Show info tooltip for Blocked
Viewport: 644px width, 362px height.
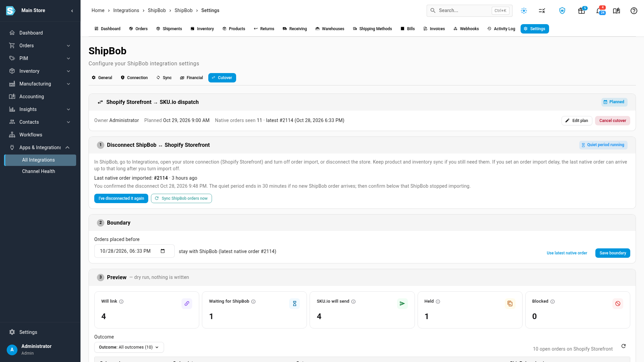pos(553,302)
